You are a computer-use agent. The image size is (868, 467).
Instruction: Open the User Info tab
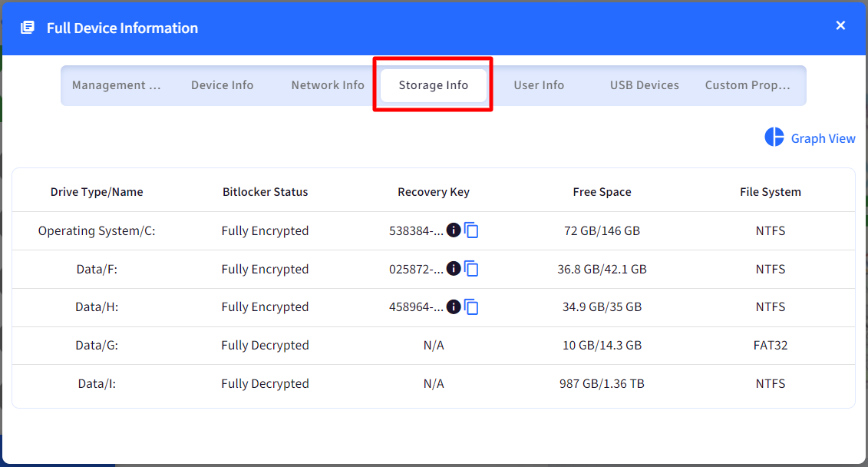[x=539, y=85]
